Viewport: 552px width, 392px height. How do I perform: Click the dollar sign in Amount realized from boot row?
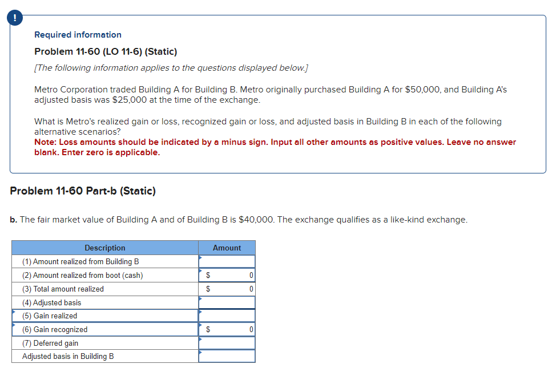point(208,275)
